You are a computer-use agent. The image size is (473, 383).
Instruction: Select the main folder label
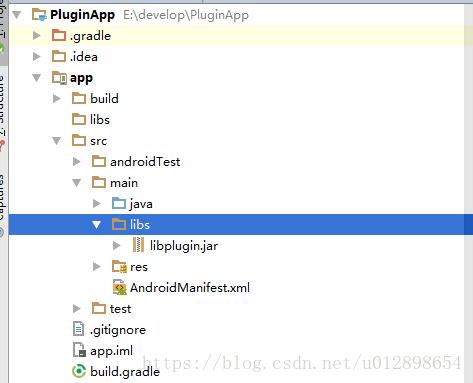[124, 183]
